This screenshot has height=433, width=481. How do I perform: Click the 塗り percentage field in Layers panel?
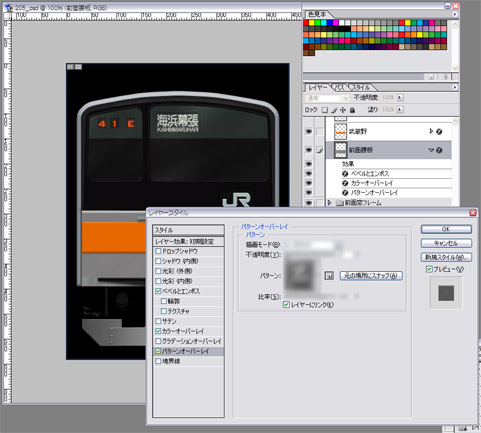[388, 110]
